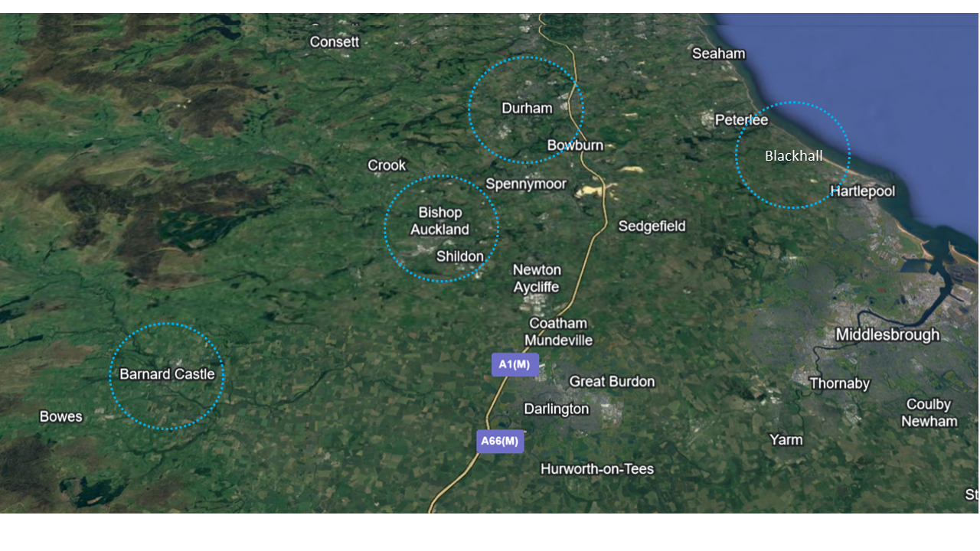Select the Peterlee label
Image resolution: width=980 pixels, height=551 pixels.
tap(741, 120)
